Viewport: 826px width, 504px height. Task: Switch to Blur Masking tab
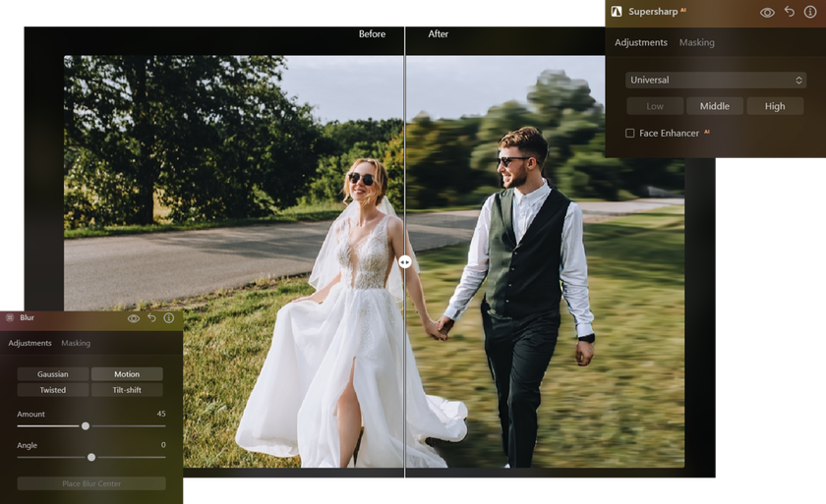(x=76, y=343)
